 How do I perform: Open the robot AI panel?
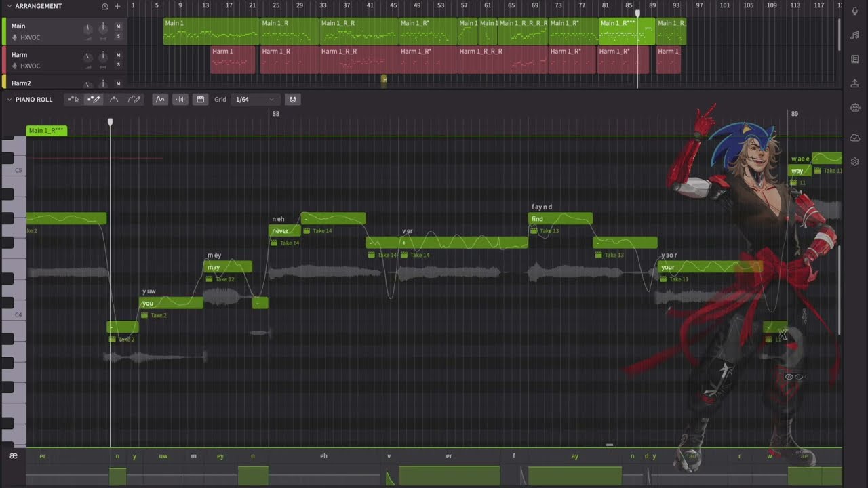[x=854, y=108]
